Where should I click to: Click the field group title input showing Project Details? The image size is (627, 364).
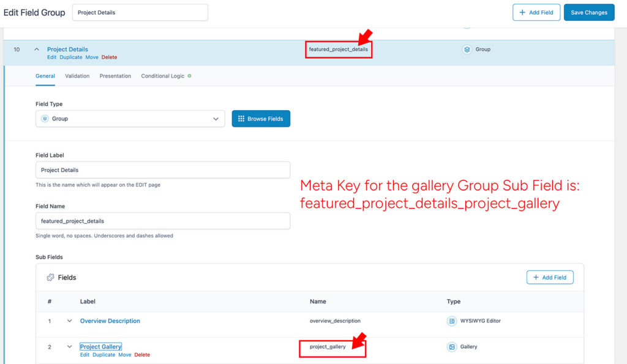point(140,12)
